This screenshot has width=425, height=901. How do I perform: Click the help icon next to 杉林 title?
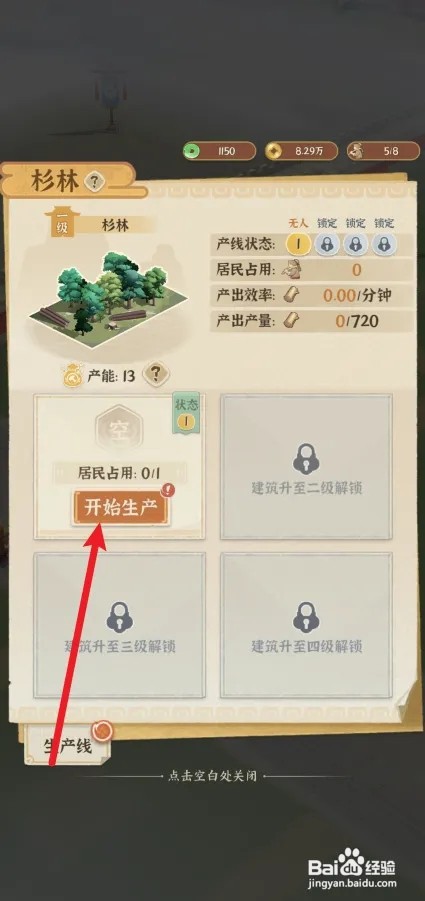point(95,182)
